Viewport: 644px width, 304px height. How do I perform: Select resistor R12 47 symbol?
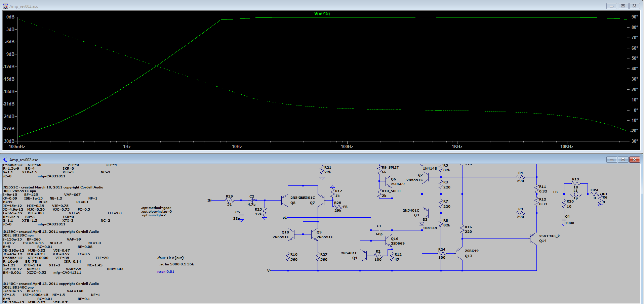coord(392,257)
